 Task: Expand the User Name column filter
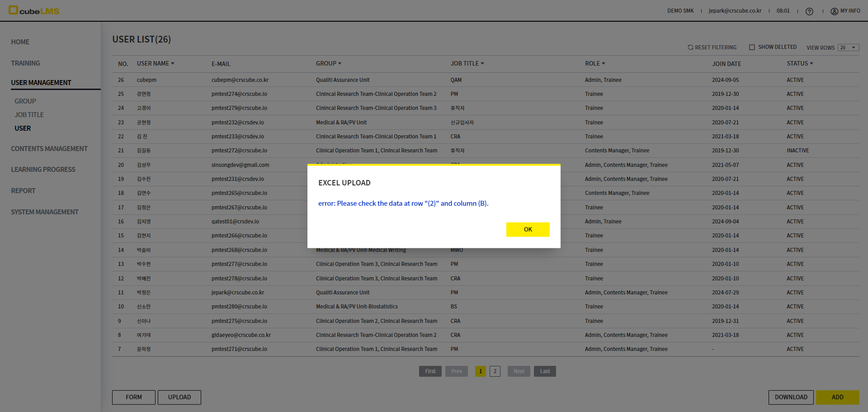(x=173, y=64)
